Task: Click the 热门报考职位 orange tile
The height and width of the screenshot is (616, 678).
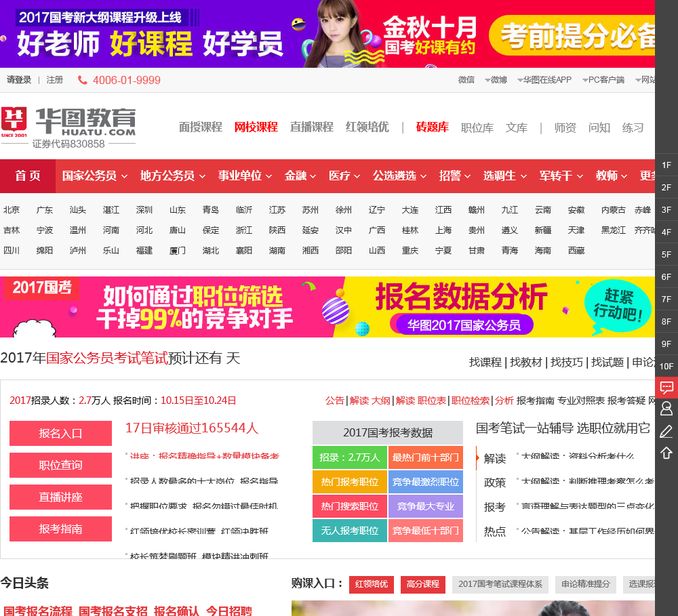Action: [350, 482]
